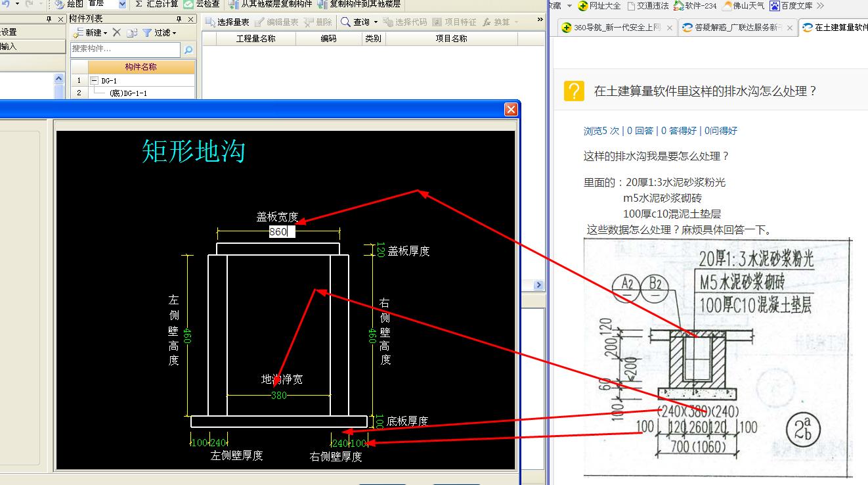Click the 删除 toolbar button

pos(318,22)
